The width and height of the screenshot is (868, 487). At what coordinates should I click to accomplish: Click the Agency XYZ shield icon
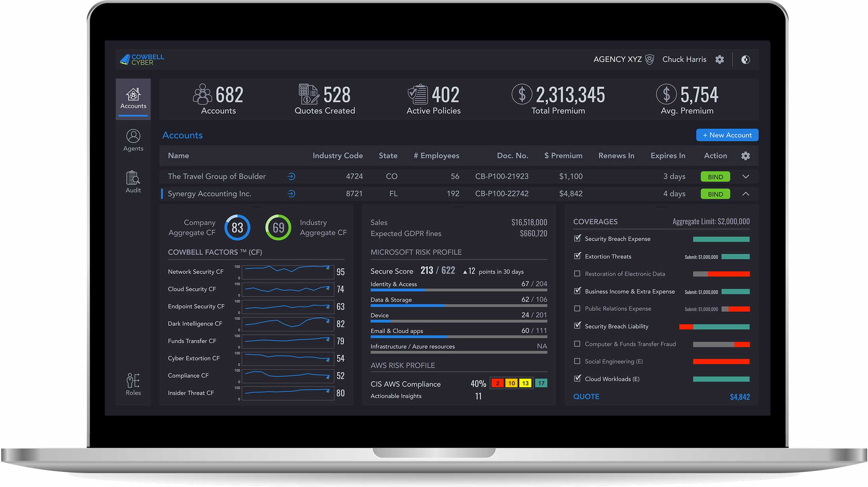650,59
